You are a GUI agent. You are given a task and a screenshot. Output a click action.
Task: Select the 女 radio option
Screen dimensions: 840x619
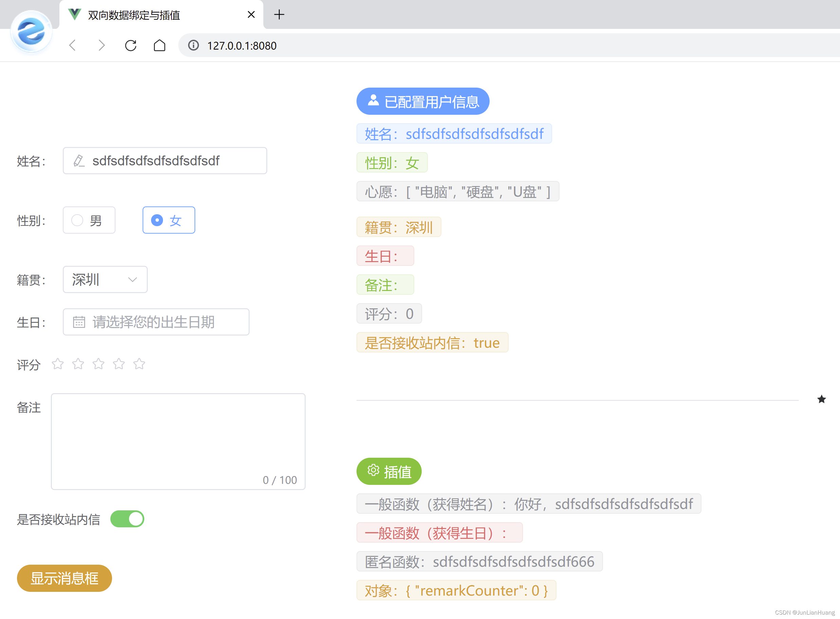(169, 220)
